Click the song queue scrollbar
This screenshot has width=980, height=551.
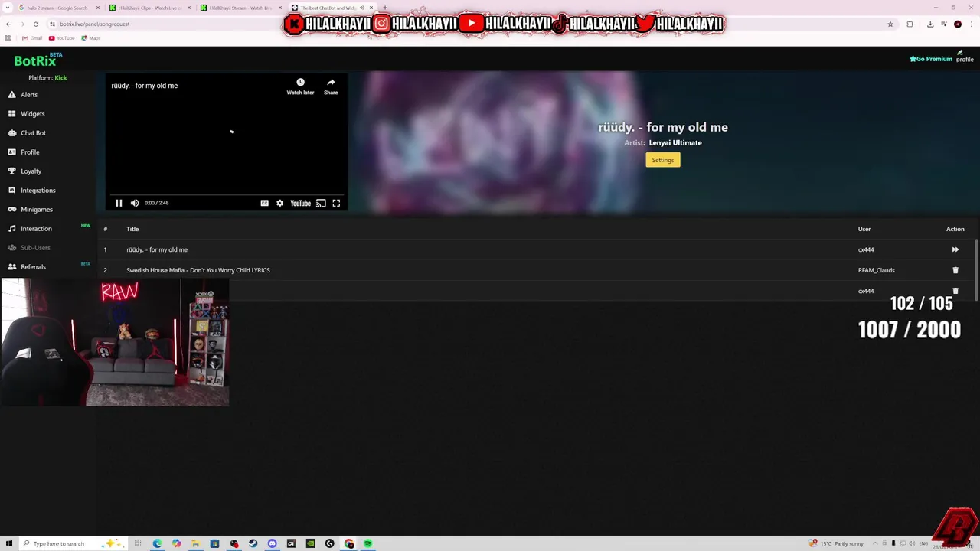pyautogui.click(x=976, y=269)
